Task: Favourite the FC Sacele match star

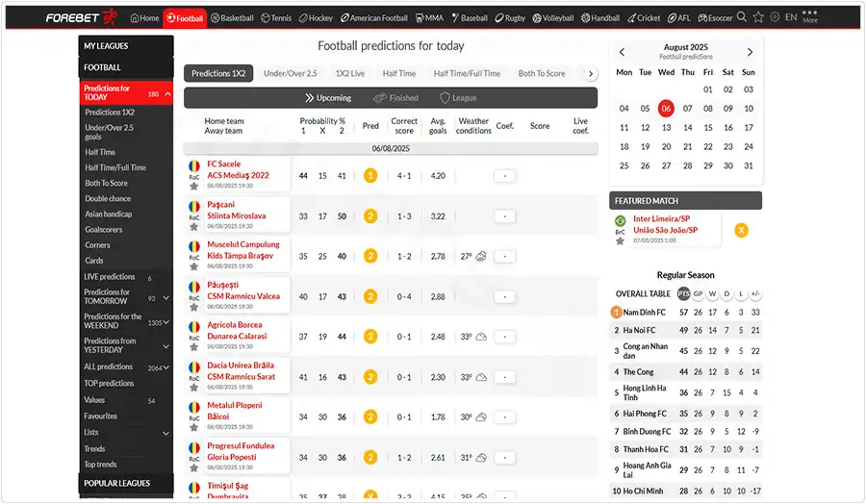Action: tap(193, 186)
